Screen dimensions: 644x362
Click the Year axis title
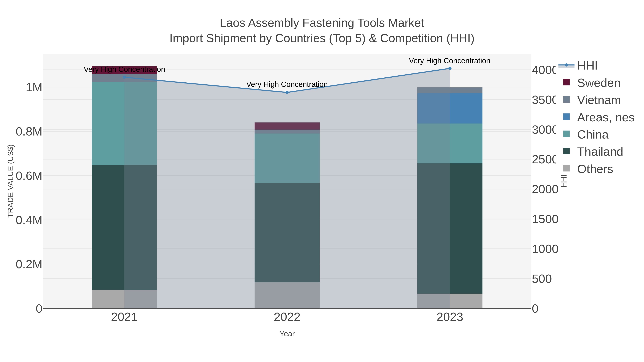pos(287,334)
